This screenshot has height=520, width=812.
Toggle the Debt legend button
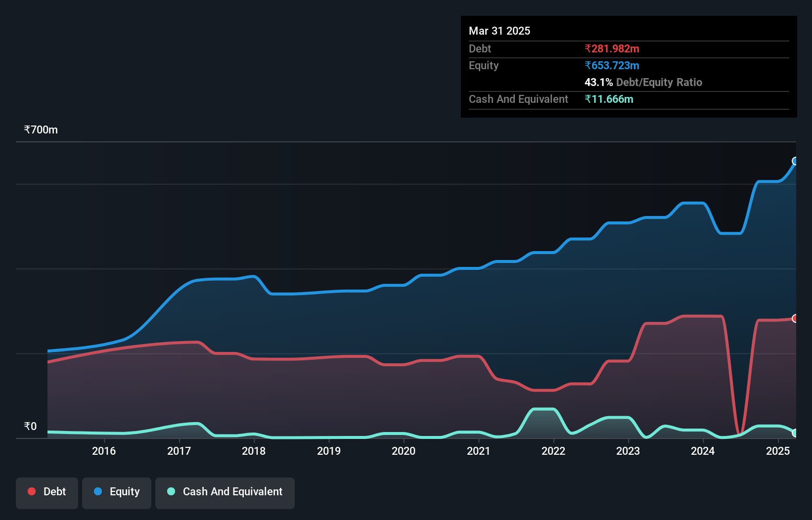[47, 493]
